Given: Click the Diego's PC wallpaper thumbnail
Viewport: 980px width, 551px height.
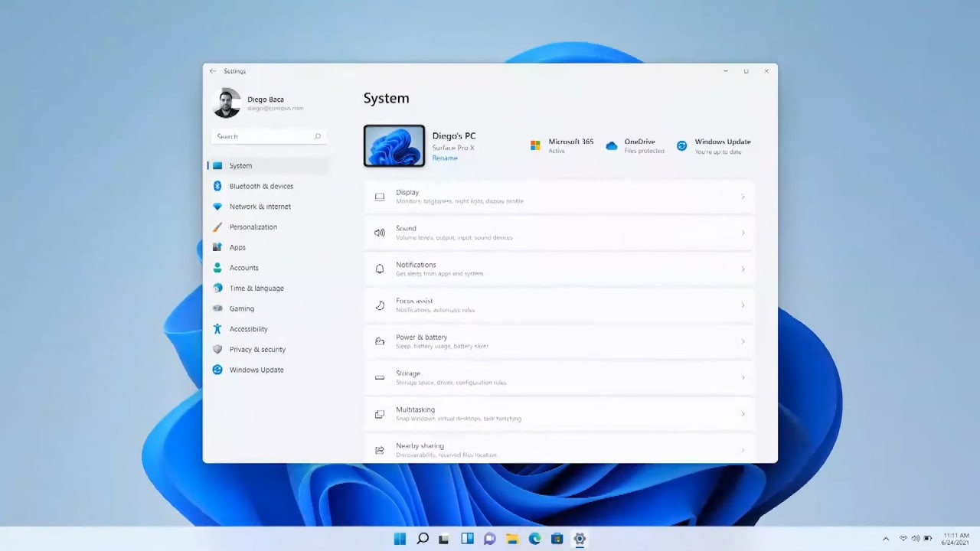Looking at the screenshot, I should pyautogui.click(x=394, y=145).
